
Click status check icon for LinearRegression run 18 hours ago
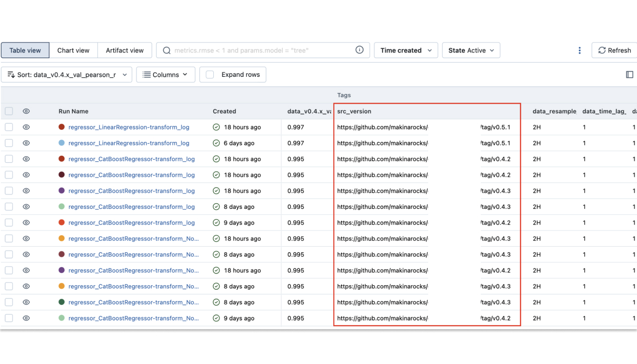click(x=216, y=127)
